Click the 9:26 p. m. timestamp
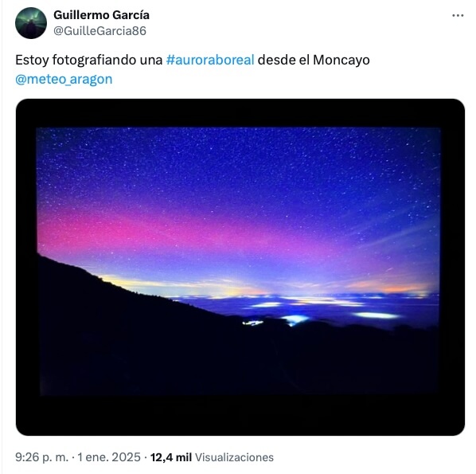The width and height of the screenshot is (476, 474). 42,457
